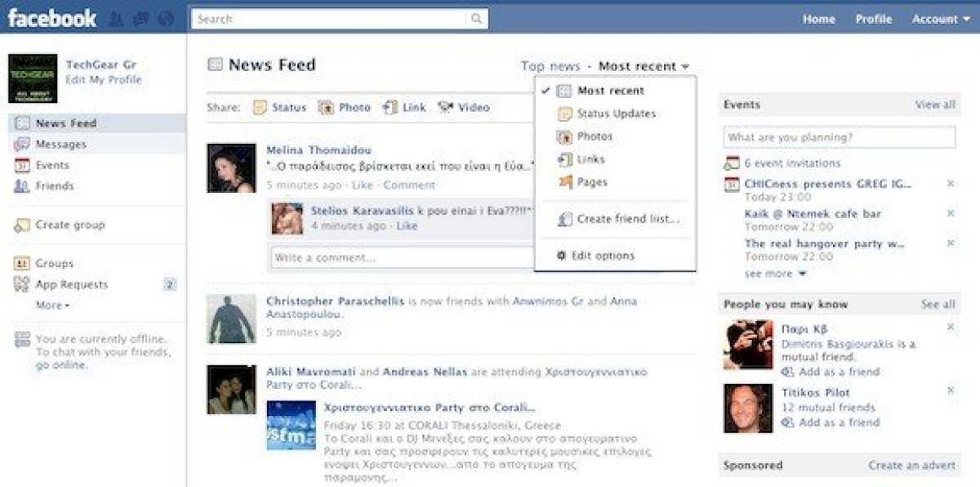Switch to Top news feed
The width and height of the screenshot is (980, 487).
550,66
